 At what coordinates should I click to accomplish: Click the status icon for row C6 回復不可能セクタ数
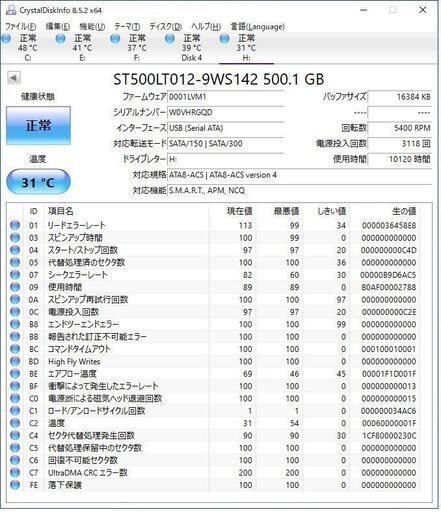15,460
